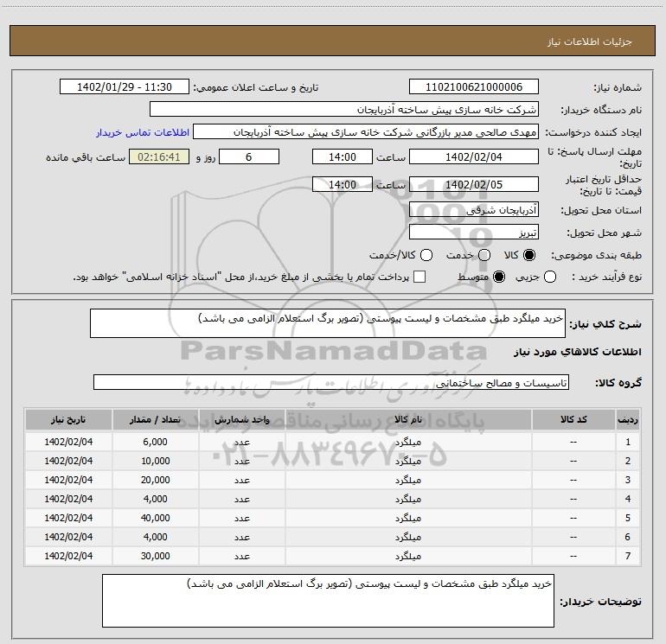
Task: Choose the جزیی purchase process option
Action: coord(550,277)
